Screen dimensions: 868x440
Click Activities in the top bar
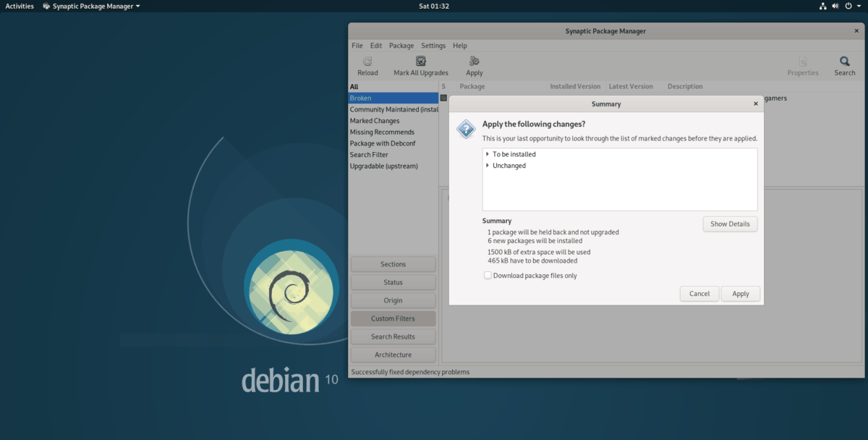pyautogui.click(x=20, y=6)
